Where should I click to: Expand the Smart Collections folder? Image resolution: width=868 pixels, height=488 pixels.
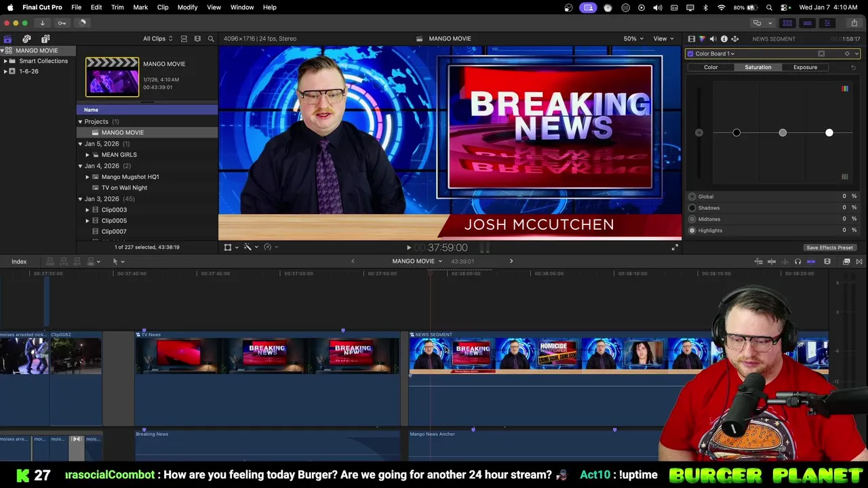tap(5, 61)
